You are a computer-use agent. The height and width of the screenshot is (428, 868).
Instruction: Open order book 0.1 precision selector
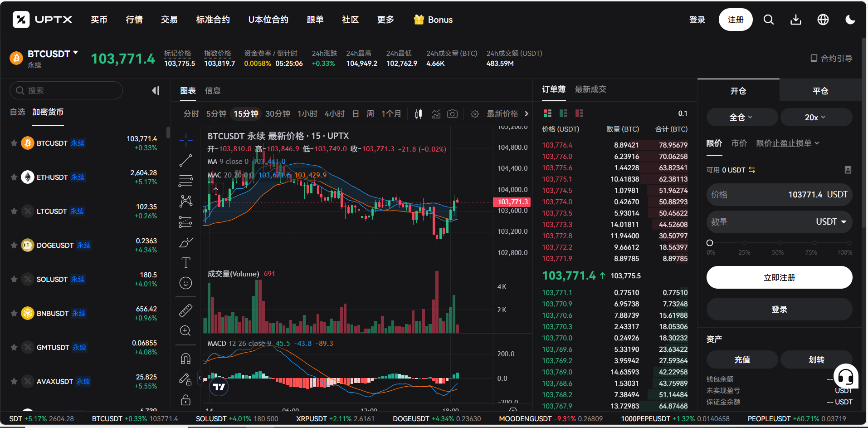click(x=683, y=113)
